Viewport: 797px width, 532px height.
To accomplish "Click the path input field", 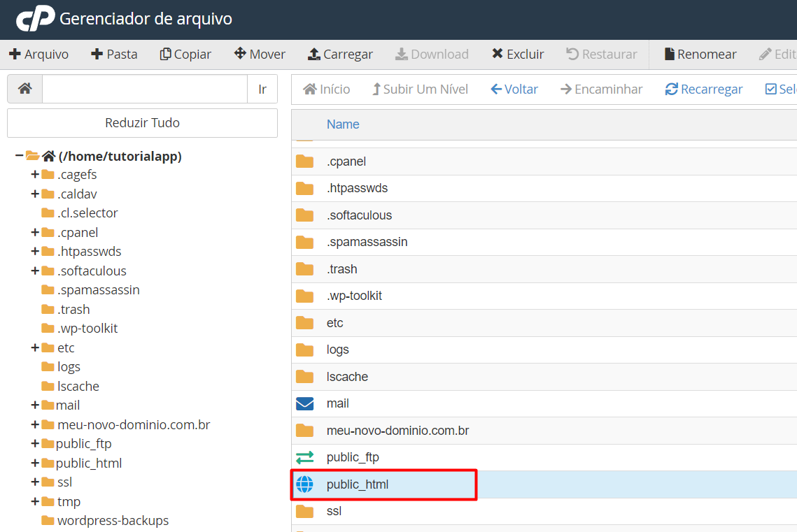I will (x=145, y=89).
